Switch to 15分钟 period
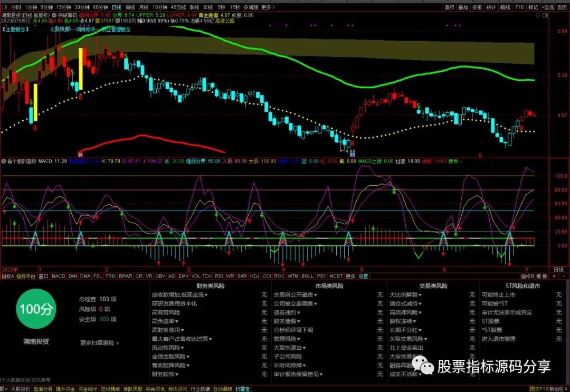570x392 pixels. pos(64,7)
